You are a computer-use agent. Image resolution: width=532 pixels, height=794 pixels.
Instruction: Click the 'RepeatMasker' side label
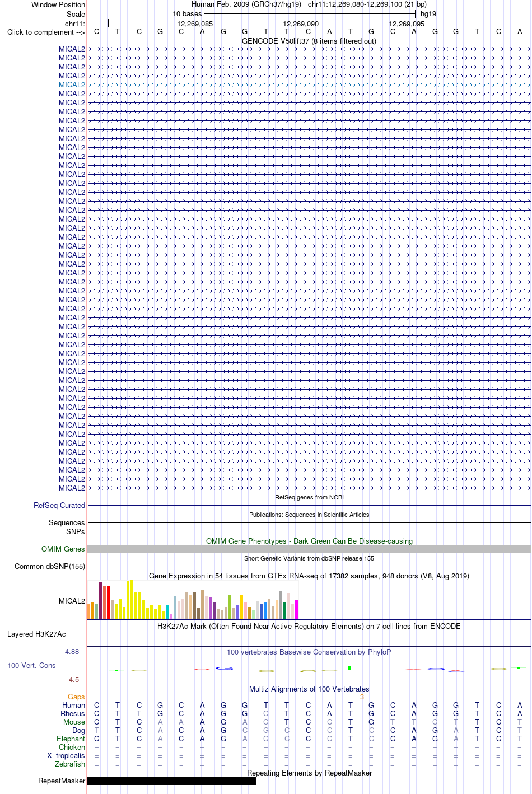62,781
